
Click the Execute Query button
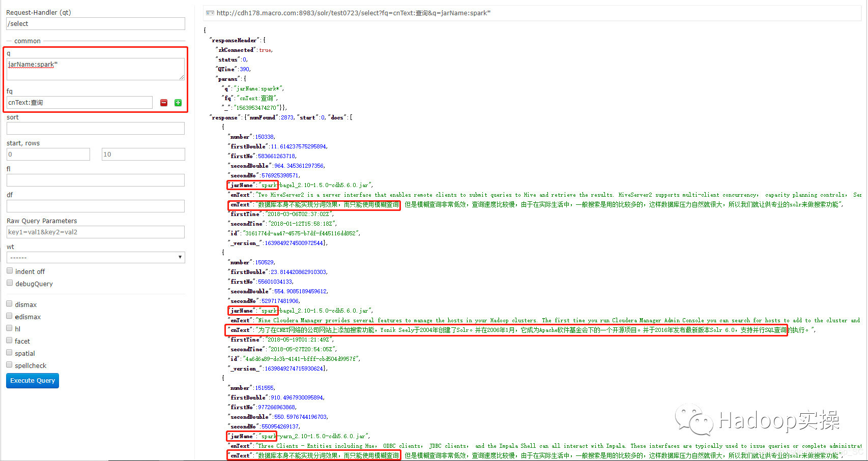point(33,381)
